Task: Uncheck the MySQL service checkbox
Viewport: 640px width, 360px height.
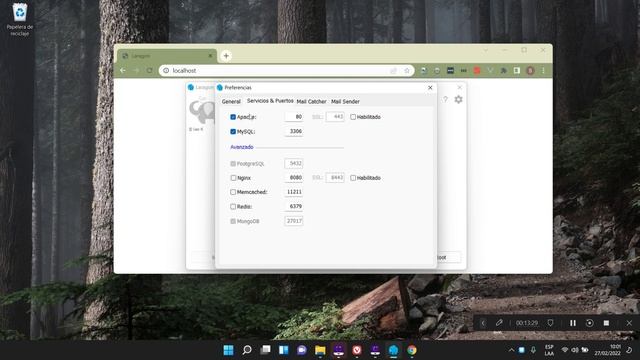Action: point(233,131)
